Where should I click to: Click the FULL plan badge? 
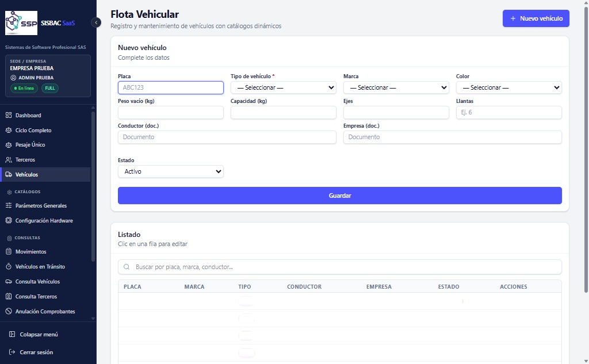pos(50,89)
